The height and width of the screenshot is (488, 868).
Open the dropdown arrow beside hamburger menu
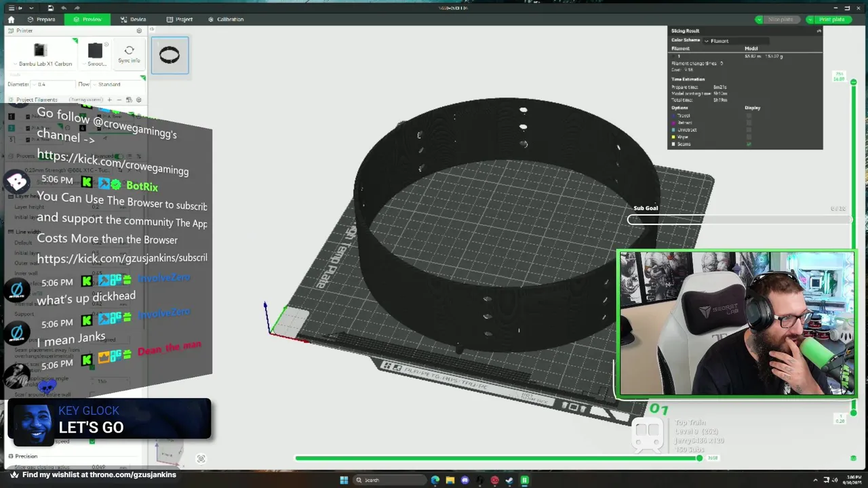click(31, 7)
